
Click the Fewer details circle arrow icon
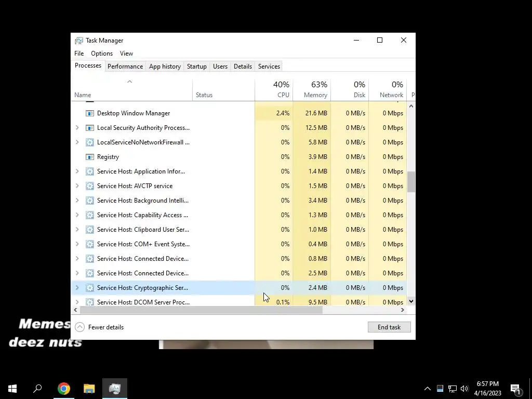79,327
